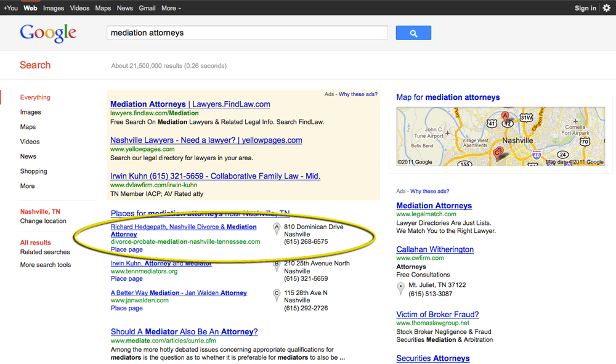Click the pin icon next to Mt. Juliet address
The height and width of the screenshot is (364, 616).
401,288
